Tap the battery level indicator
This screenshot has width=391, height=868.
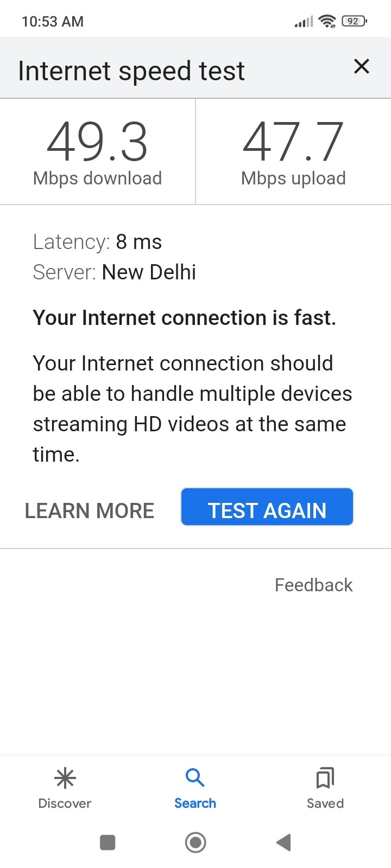[x=354, y=21]
